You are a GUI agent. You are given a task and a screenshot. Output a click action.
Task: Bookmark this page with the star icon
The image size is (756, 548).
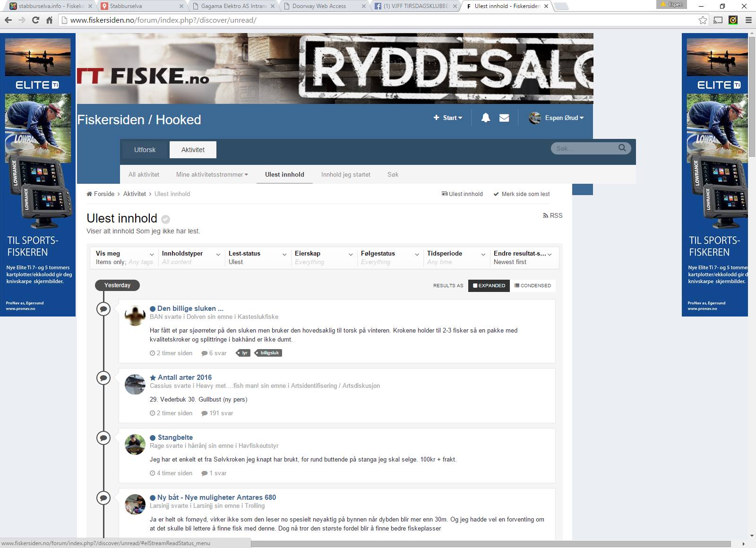click(703, 20)
